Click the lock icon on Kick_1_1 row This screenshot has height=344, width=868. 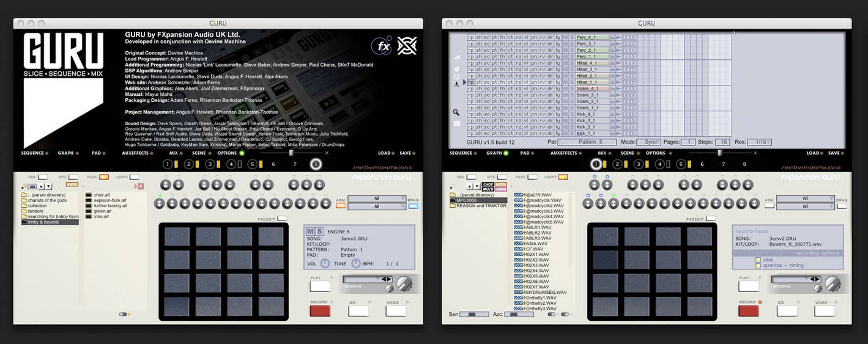click(x=613, y=133)
